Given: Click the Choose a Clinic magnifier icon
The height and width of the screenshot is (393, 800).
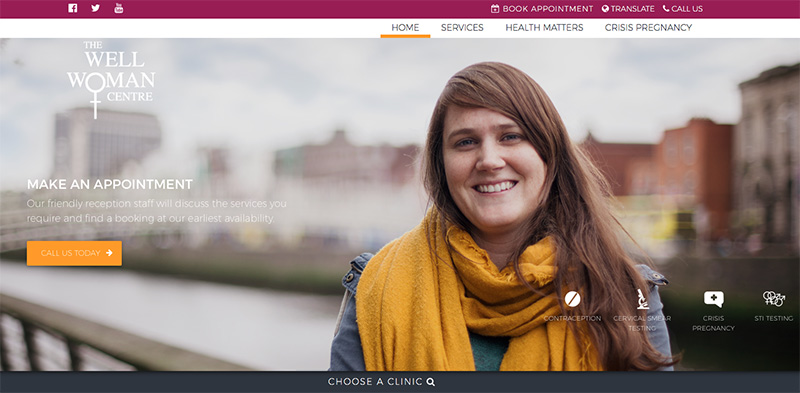Looking at the screenshot, I should (431, 382).
